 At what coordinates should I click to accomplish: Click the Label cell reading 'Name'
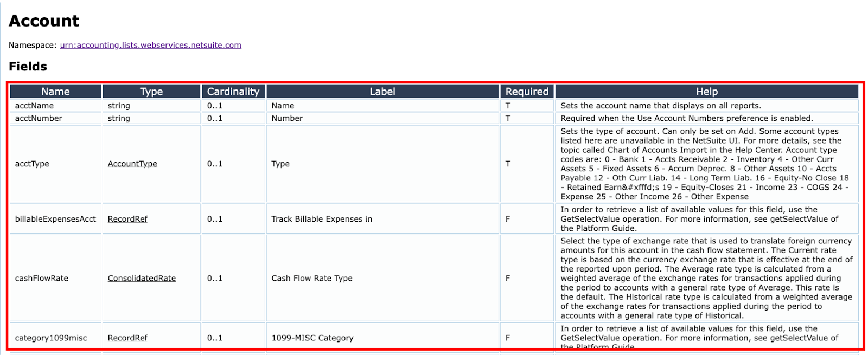(x=382, y=106)
